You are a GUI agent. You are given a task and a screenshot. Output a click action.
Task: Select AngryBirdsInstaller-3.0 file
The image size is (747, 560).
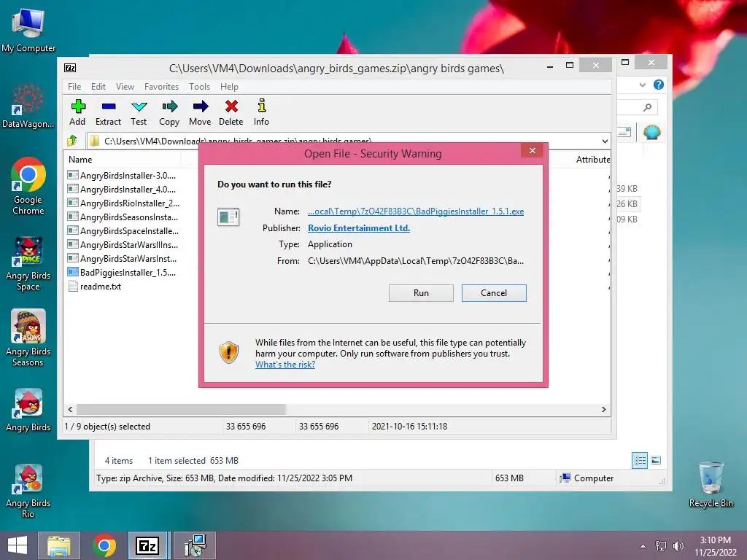tap(122, 175)
